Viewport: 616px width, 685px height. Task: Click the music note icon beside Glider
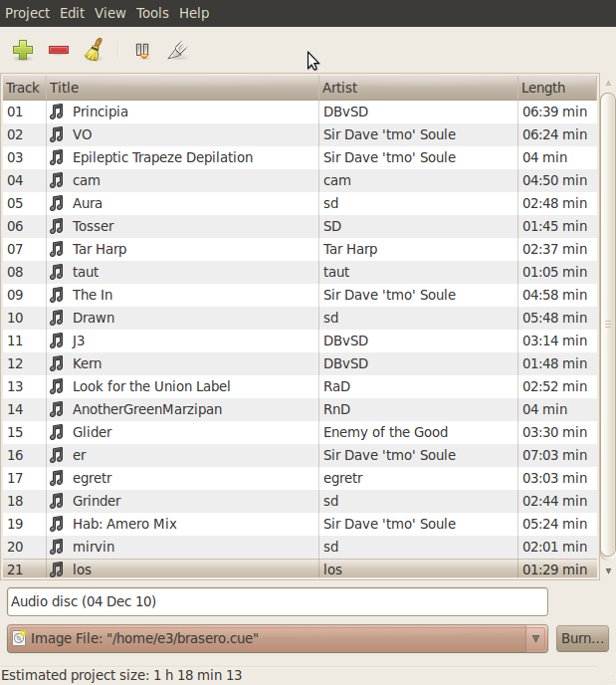pos(57,432)
